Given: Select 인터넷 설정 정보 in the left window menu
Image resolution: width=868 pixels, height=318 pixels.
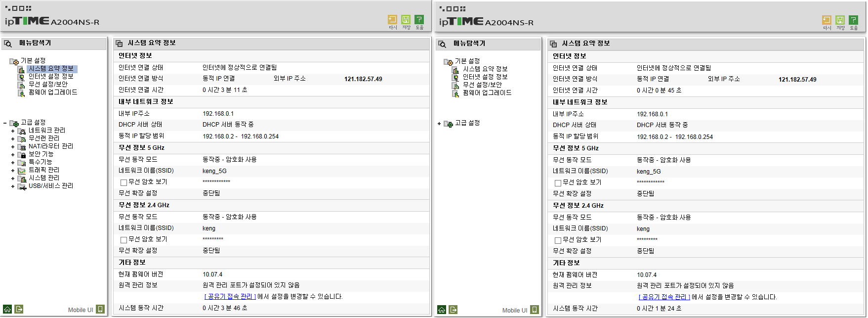Looking at the screenshot, I should click(x=51, y=76).
